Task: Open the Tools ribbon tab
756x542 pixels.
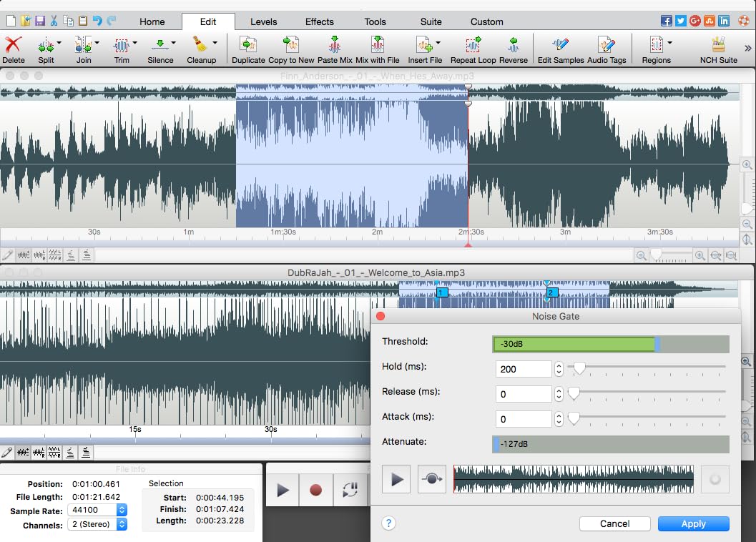Action: click(x=375, y=21)
